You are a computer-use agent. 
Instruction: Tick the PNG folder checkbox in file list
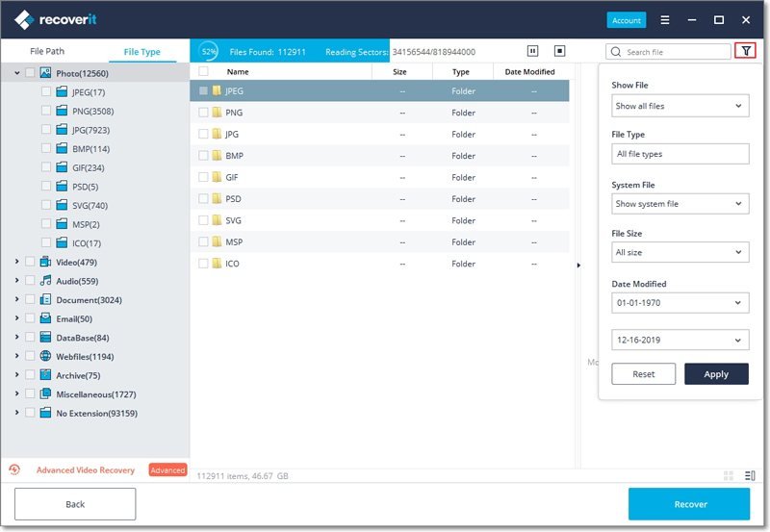pyautogui.click(x=203, y=113)
